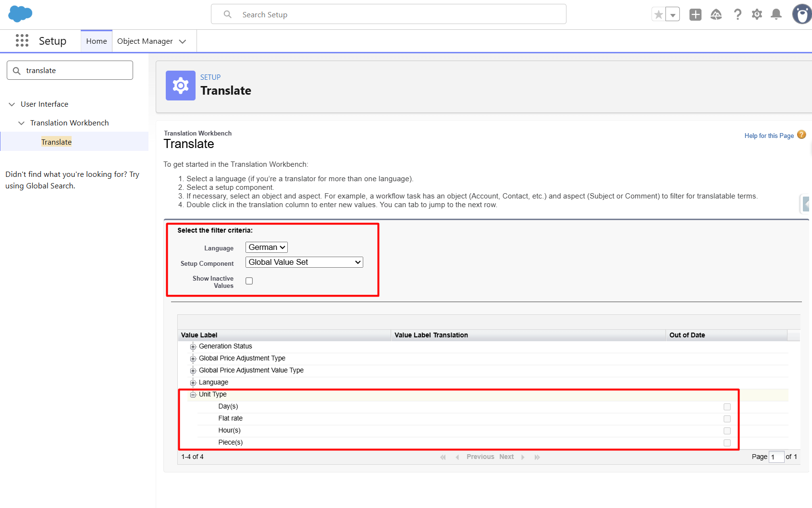Expand the Global Price Adjustment Type row
This screenshot has width=812, height=508.
[x=193, y=359]
